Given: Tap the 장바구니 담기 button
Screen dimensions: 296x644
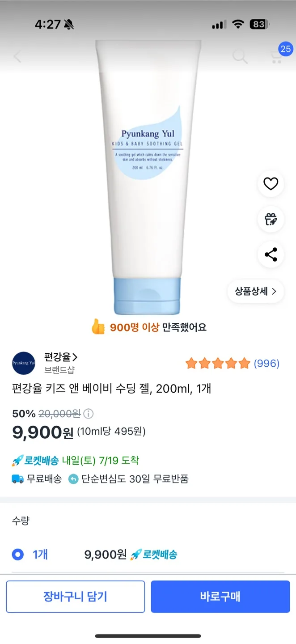Looking at the screenshot, I should [x=75, y=597].
